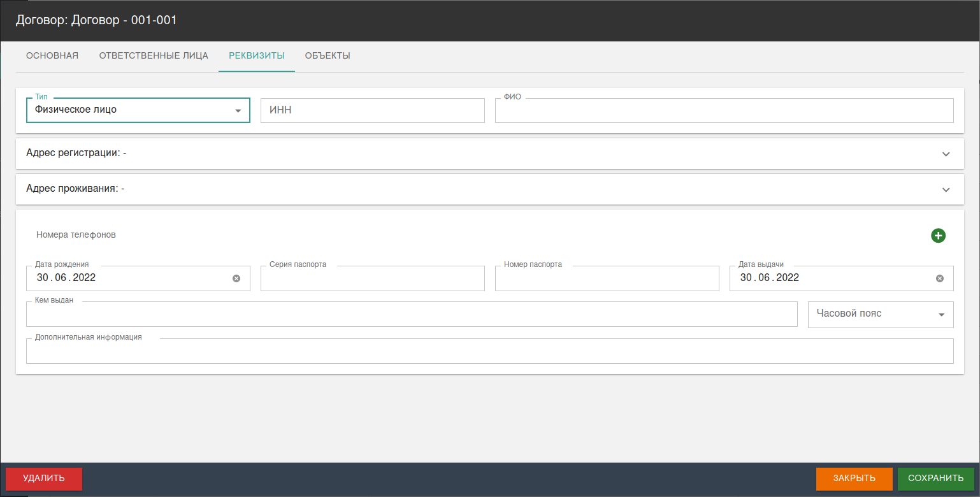Click the Дополнительная информация text field

489,352
